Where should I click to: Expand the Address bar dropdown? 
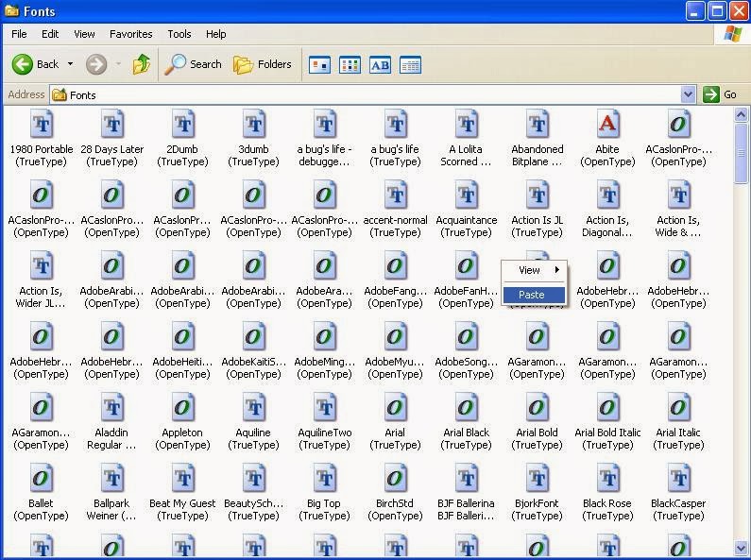[x=688, y=94]
